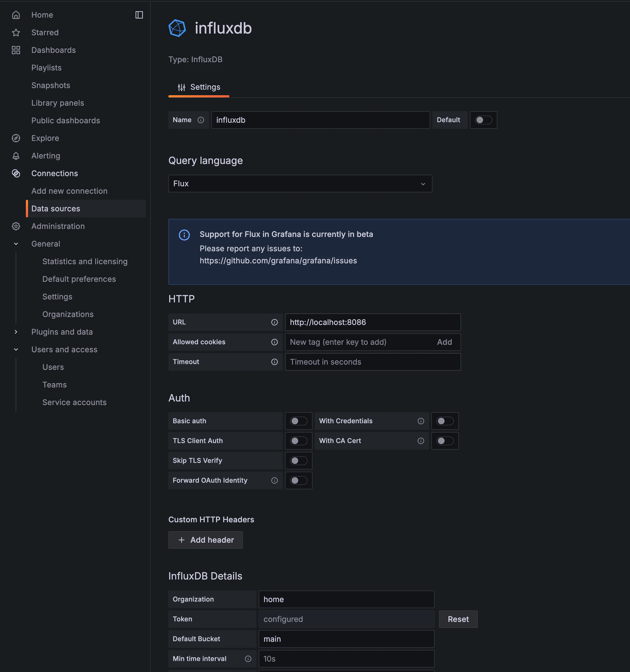Click the 'https://github.com/grafana/grafana/issues' text
Viewport: 630px width, 672px height.
pyautogui.click(x=278, y=261)
